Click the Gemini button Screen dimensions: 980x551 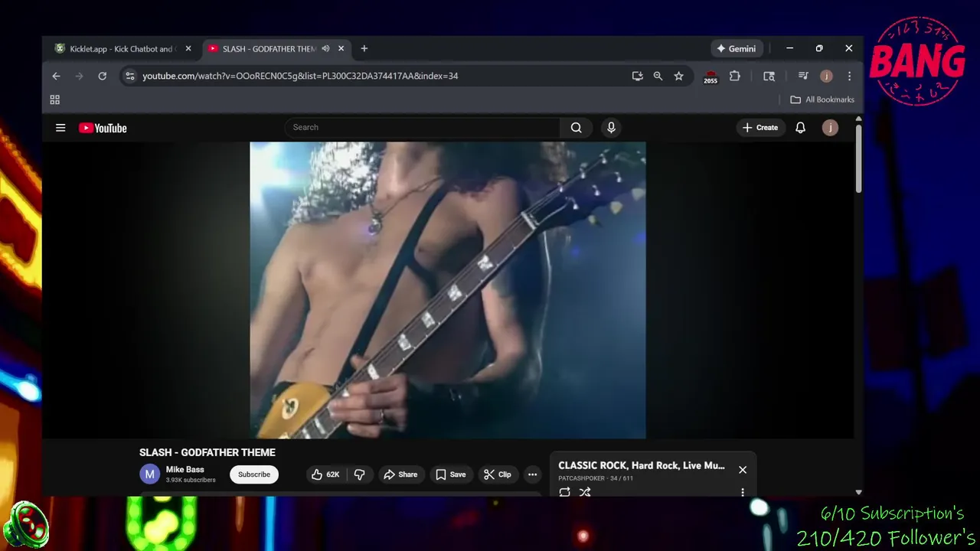click(x=736, y=48)
